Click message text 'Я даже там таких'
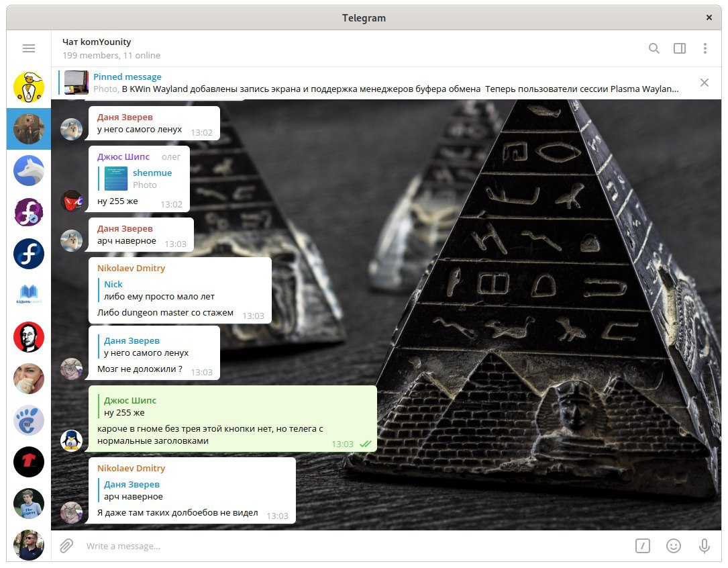 point(177,513)
